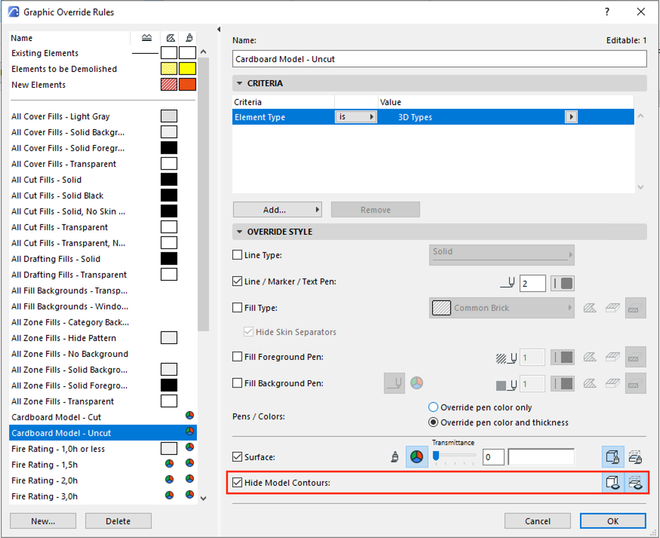Screen dimensions: 660x538
Task: Click surface icon in Cardboard Model - Cut row
Action: 190,416
